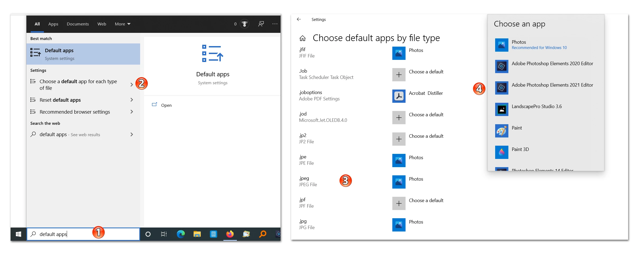Expand the Reset default apps chevron
The height and width of the screenshot is (254, 644).
coord(132,100)
